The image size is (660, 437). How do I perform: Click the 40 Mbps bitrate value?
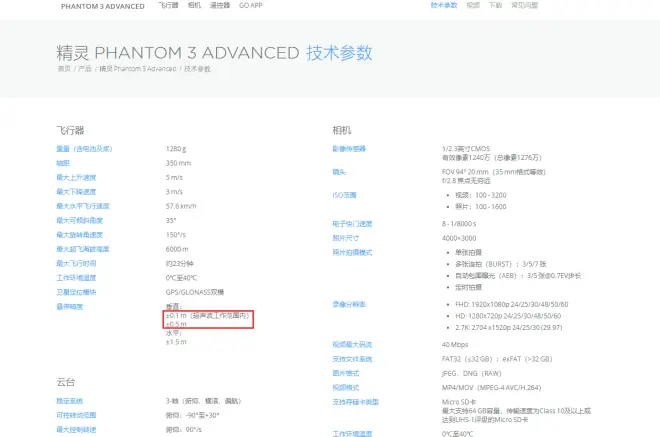point(455,344)
